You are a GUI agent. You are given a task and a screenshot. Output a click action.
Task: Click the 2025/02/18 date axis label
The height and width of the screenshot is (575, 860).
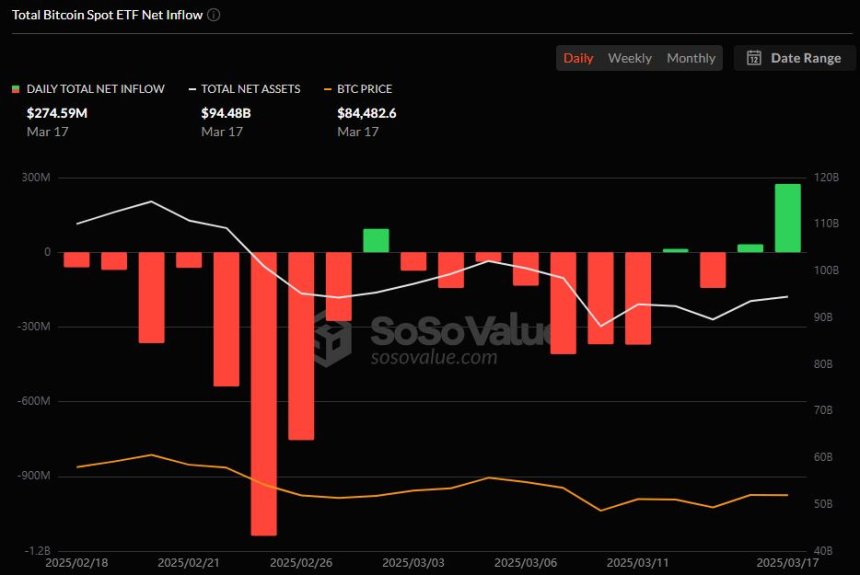click(77, 563)
